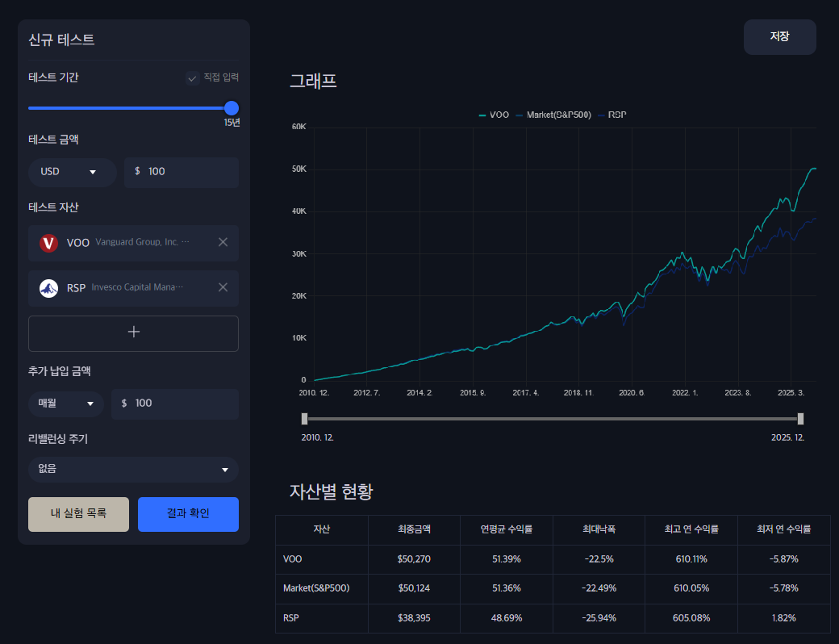Toggle Market(S&P500) series in chart legend
This screenshot has width=839, height=644.
[x=553, y=115]
